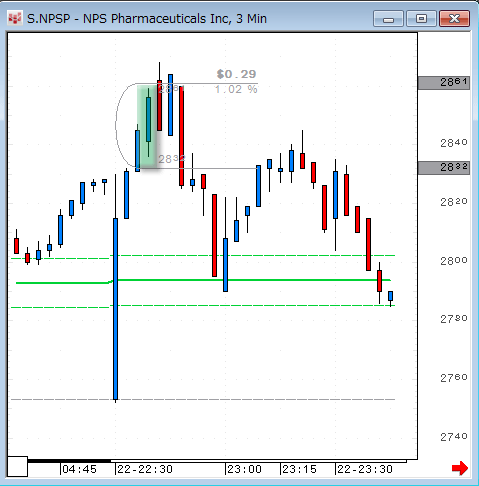Click the horizontal time scrollbar
Screen dimensions: 479x486
(217, 461)
